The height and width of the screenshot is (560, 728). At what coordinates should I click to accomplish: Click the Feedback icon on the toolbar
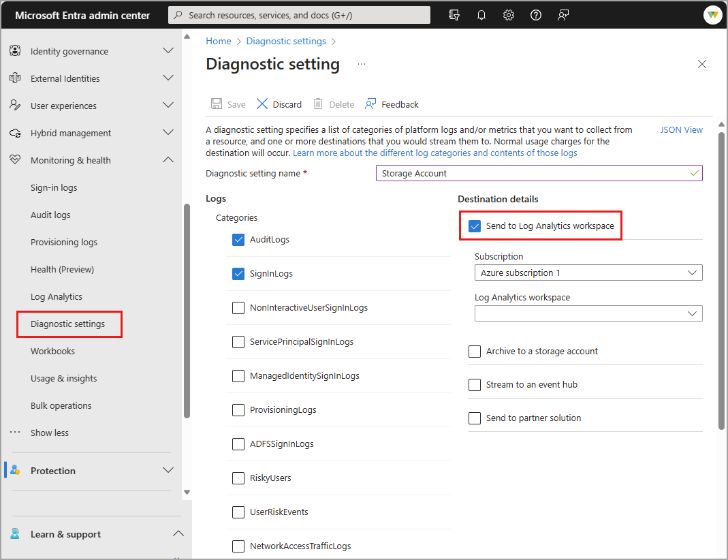pos(392,104)
